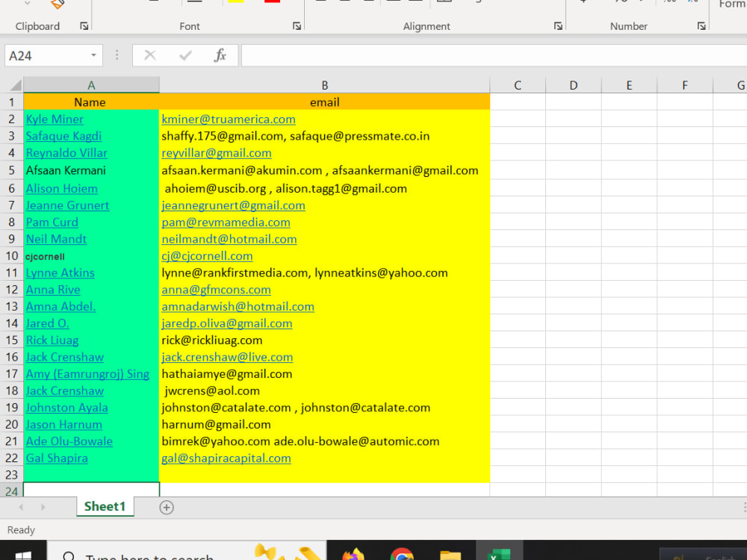The image size is (747, 560).
Task: Open the Jason Harnum name link
Action: [63, 424]
